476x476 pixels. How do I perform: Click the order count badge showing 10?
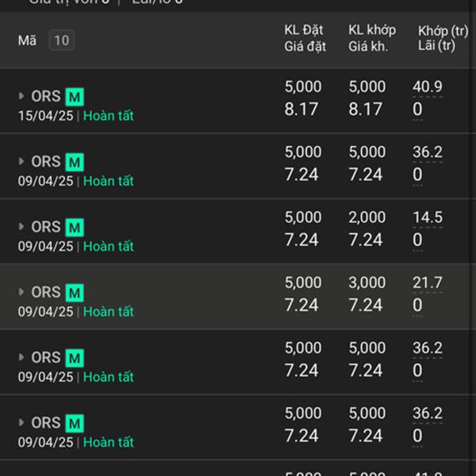(62, 40)
